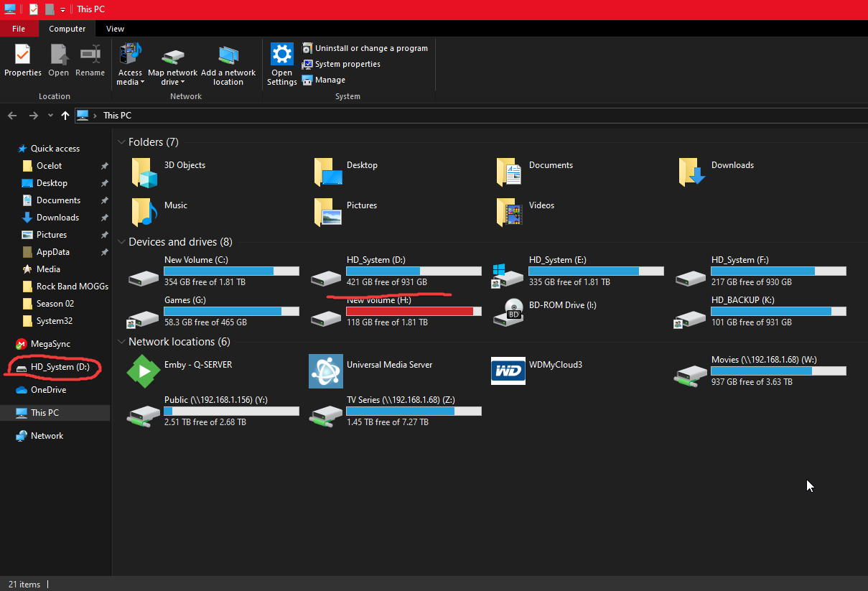Collapse the Devices and drives group

121,242
